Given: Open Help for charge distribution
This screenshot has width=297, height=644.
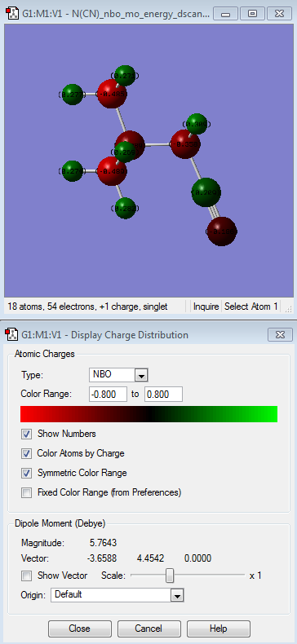Looking at the screenshot, I should (x=219, y=629).
